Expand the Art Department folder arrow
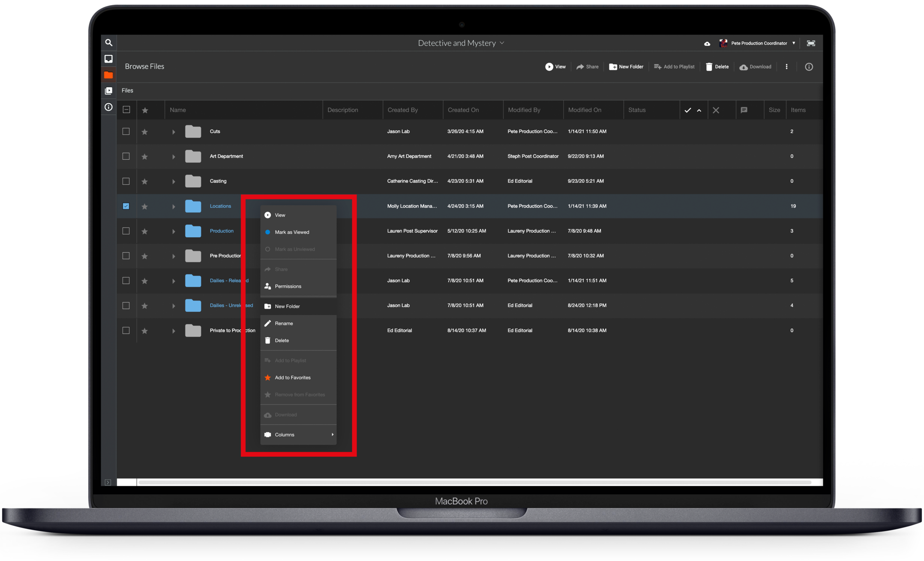Viewport: 924px width, 561px height. tap(174, 157)
